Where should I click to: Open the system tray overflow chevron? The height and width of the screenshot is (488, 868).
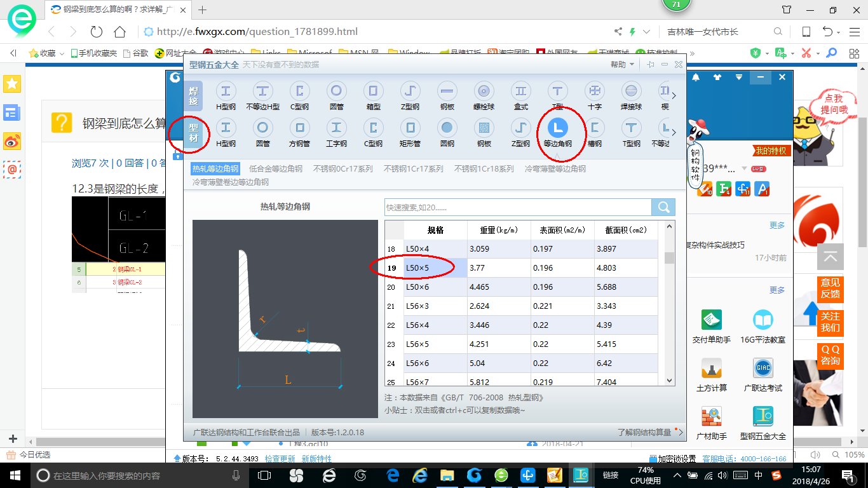(679, 475)
